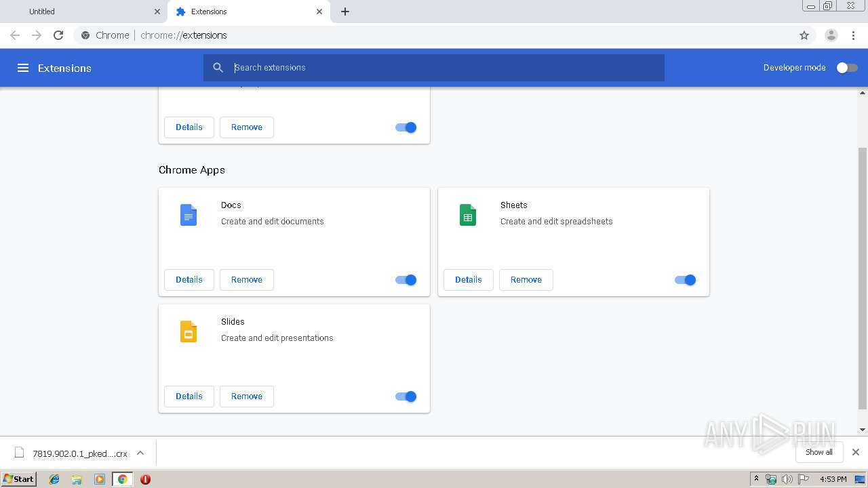Disable the Sheets app toggle
This screenshot has width=868, height=488.
[686, 280]
